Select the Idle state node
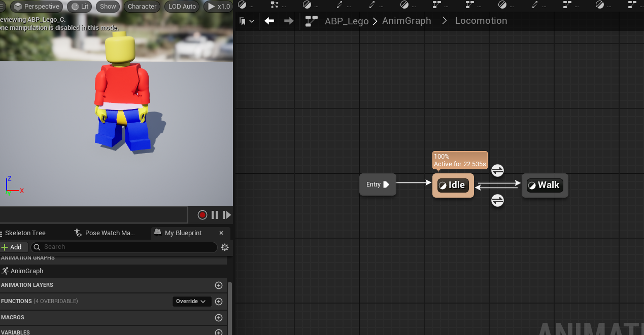This screenshot has width=644, height=335. [453, 185]
